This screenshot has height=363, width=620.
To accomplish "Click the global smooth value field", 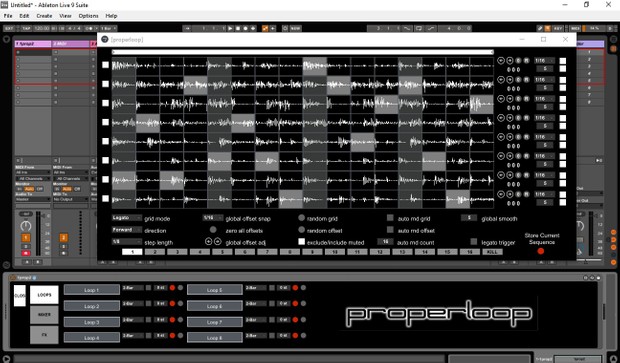I will point(469,218).
